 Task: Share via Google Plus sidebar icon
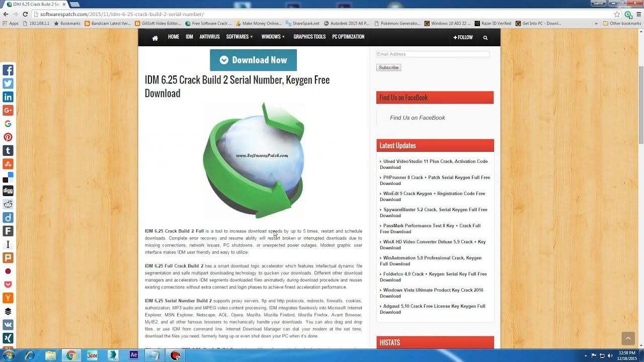[x=8, y=111]
